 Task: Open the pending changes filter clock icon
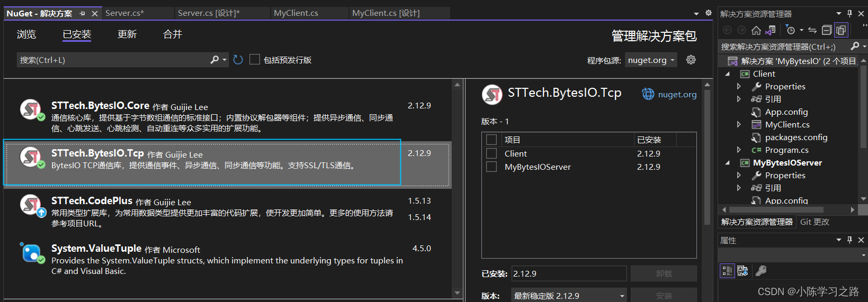click(791, 30)
